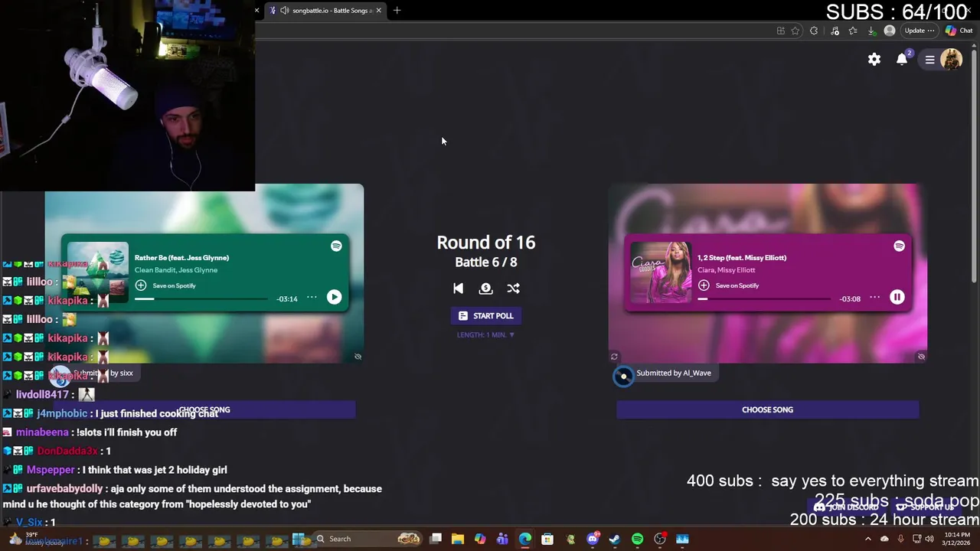Open more options on Rather Be player
Viewport: 980px width, 551px height.
click(312, 298)
